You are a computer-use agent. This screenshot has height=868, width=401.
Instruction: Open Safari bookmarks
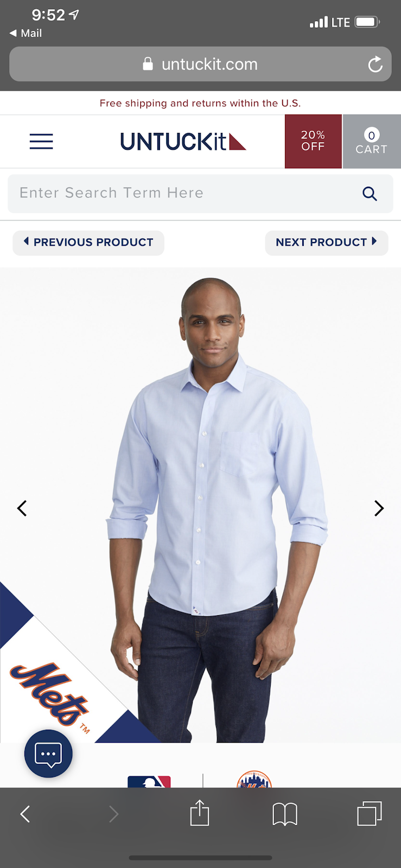(x=285, y=814)
